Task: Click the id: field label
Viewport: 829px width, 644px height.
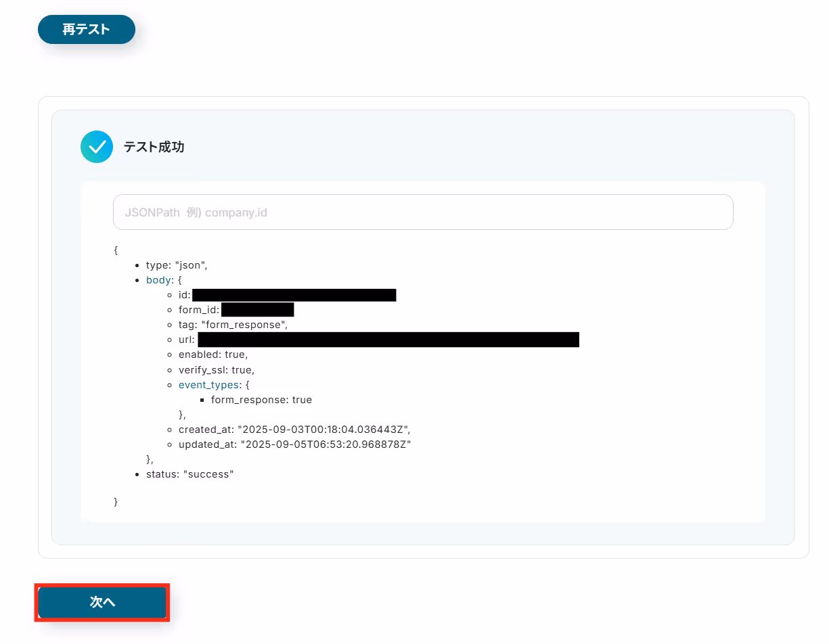Action: click(x=185, y=295)
